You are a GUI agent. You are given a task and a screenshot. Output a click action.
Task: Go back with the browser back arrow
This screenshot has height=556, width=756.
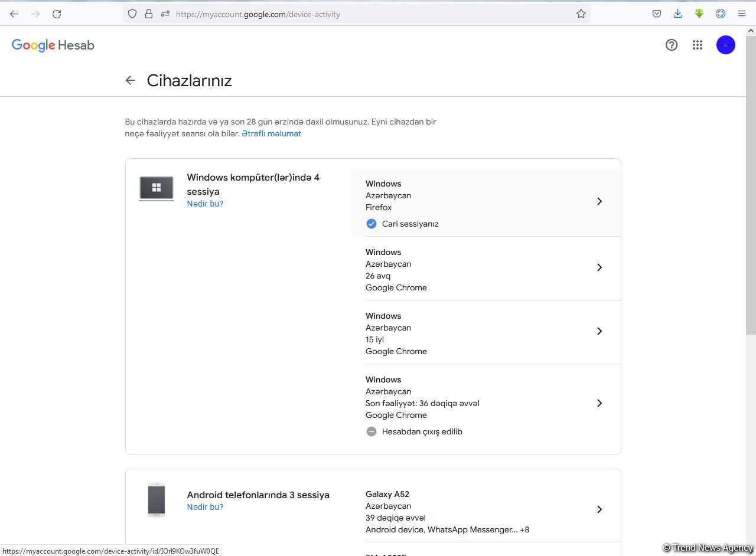point(14,14)
